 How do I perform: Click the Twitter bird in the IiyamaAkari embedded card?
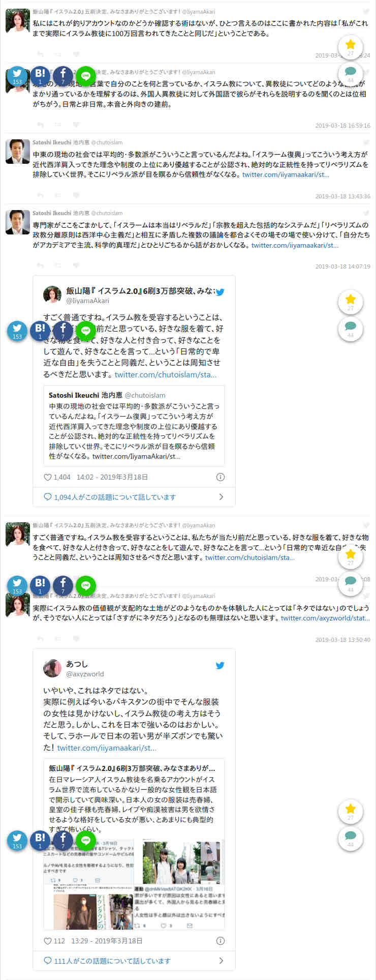[x=220, y=292]
